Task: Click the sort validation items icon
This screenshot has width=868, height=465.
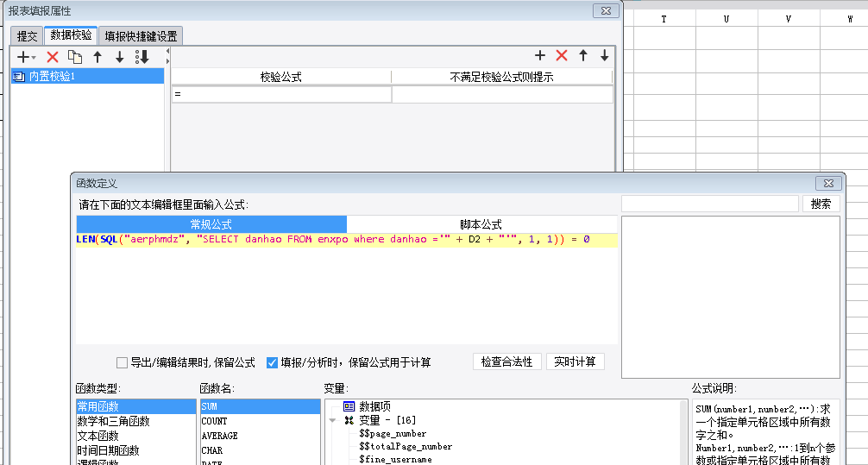Action: tap(142, 56)
